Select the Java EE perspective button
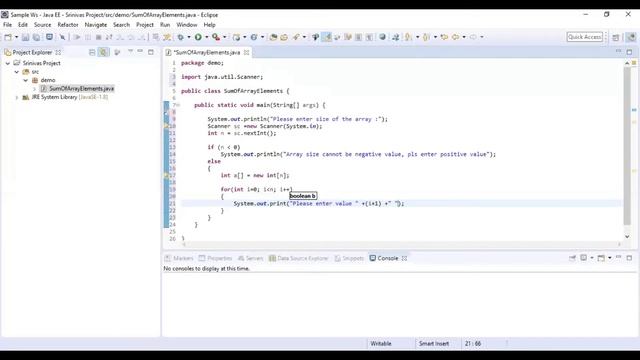Screen dimensions: 640x360 tap(631, 37)
